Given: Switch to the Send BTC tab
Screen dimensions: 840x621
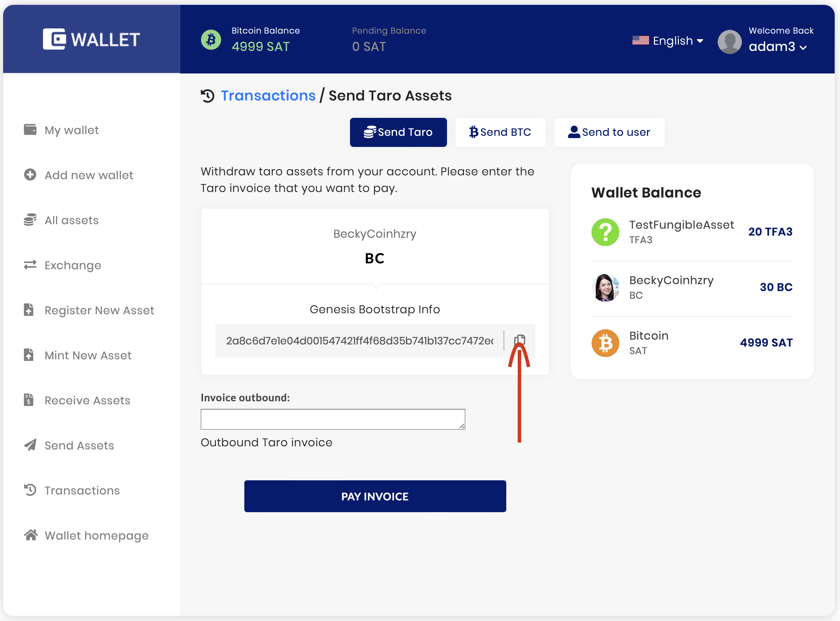Looking at the screenshot, I should tap(500, 132).
